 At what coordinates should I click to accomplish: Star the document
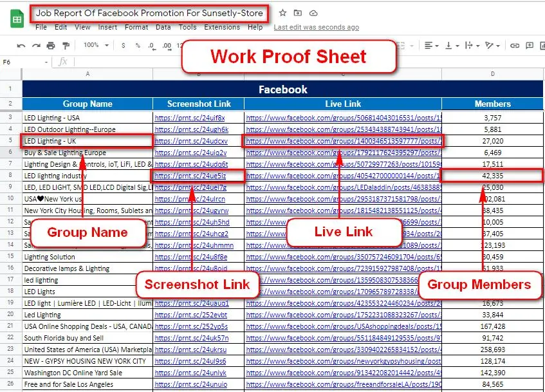(282, 13)
